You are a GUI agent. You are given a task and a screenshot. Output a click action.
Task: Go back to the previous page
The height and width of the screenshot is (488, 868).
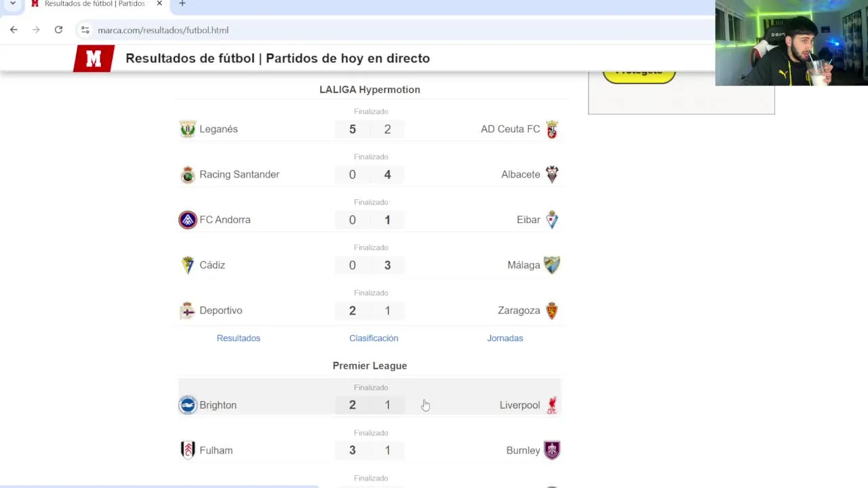[x=14, y=30]
